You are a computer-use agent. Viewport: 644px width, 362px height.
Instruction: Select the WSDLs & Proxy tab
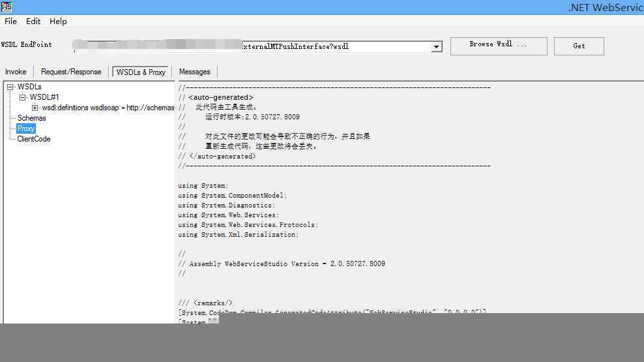click(141, 72)
